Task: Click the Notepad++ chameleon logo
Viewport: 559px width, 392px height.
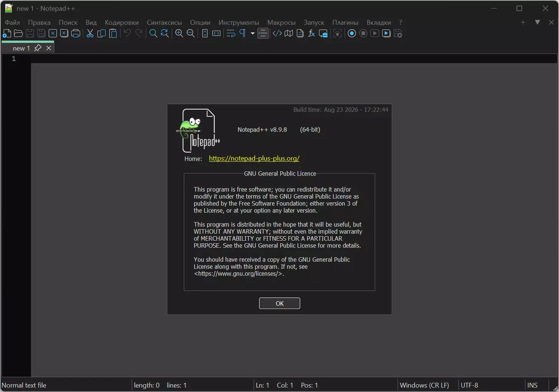Action: click(198, 130)
